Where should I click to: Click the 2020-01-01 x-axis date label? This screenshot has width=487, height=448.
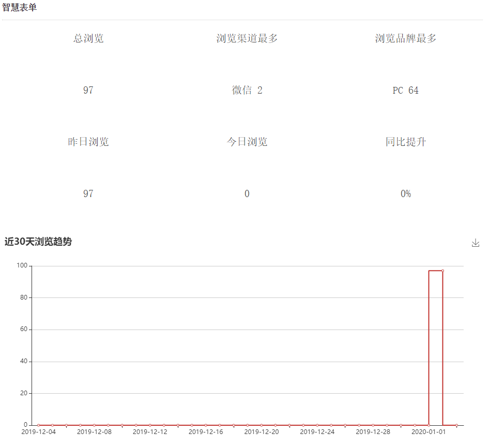click(429, 432)
